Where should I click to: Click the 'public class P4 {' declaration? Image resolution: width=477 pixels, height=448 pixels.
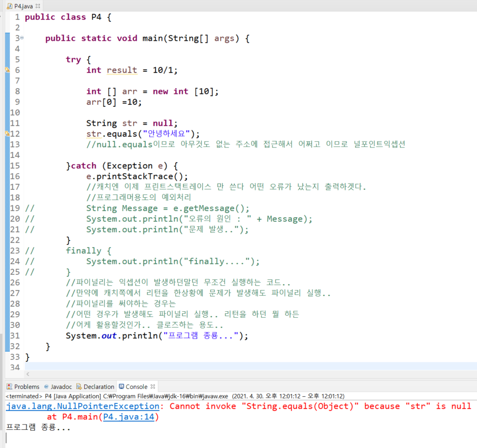[68, 17]
